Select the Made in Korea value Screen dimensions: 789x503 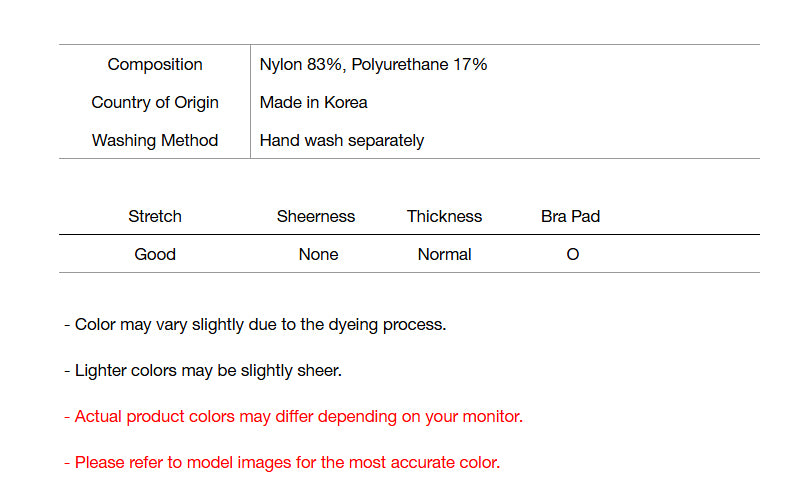pos(313,103)
